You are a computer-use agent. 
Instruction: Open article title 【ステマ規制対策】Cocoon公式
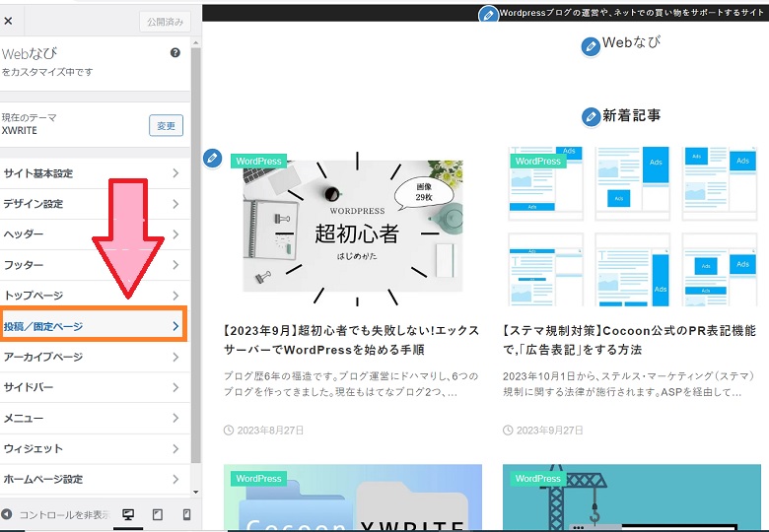tap(630, 340)
